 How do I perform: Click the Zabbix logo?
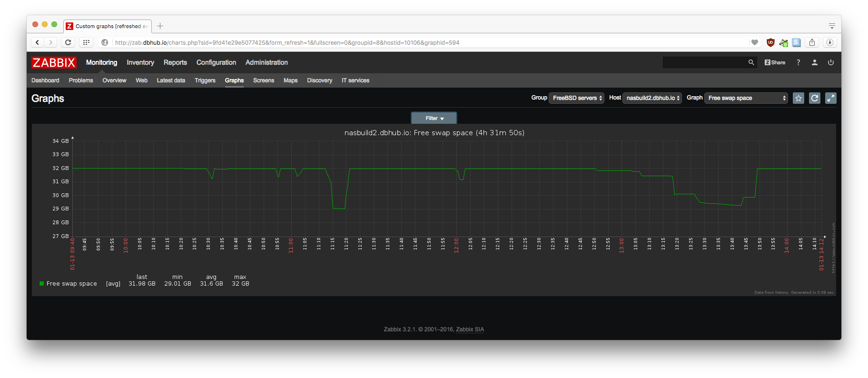tap(54, 62)
